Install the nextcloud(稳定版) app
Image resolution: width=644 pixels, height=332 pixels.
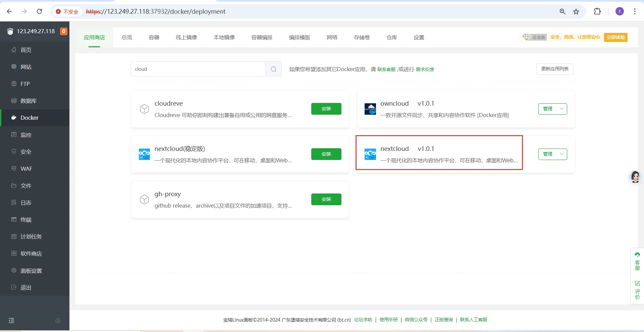(x=326, y=154)
